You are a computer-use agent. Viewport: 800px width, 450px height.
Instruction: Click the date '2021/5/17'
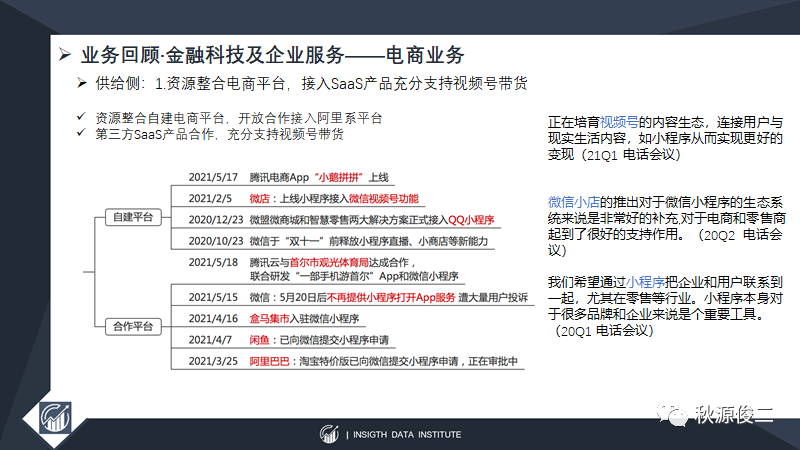tap(213, 177)
